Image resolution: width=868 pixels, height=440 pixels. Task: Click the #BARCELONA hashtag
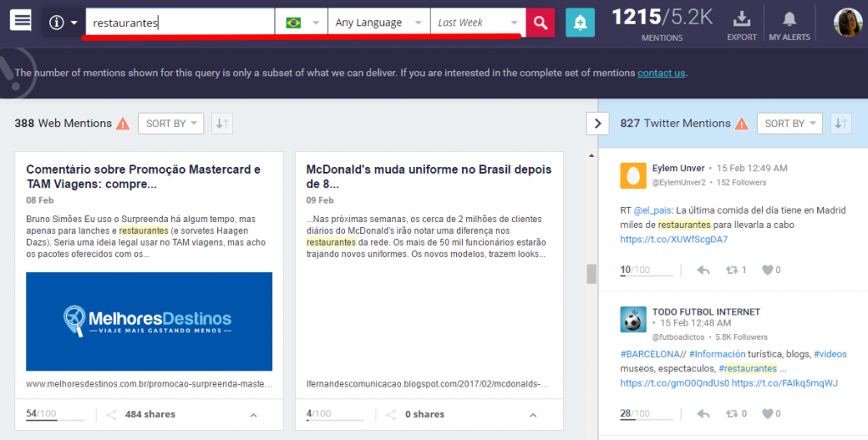tap(650, 354)
